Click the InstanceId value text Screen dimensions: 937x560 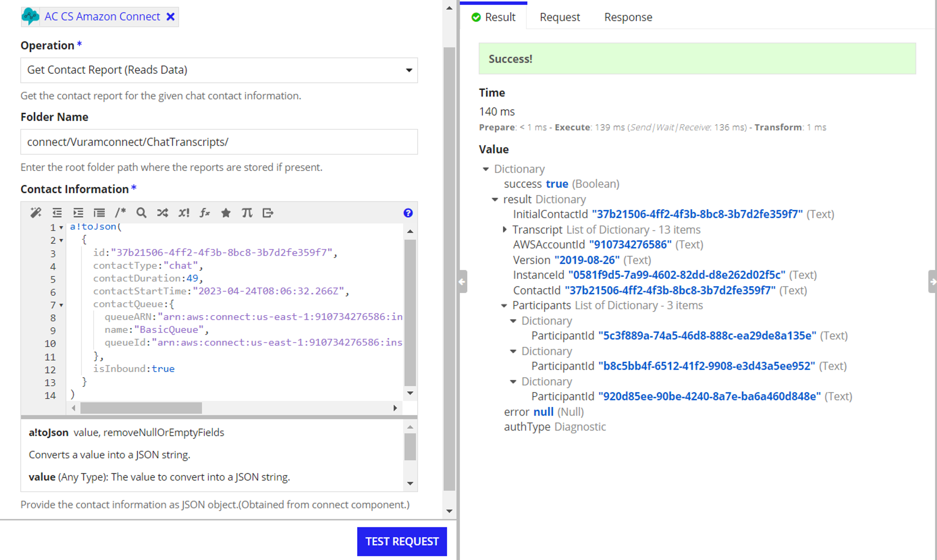click(x=676, y=275)
